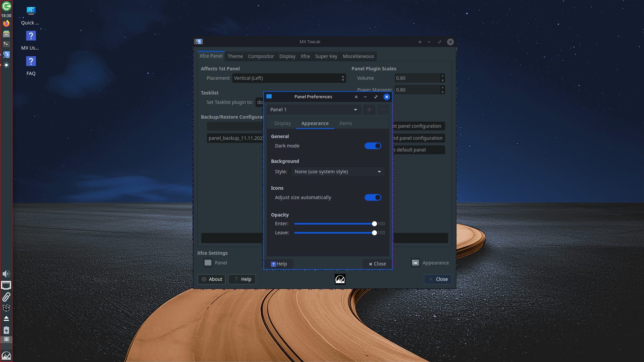
Task: Click the Close button in MX Tweak
Action: click(x=438, y=279)
